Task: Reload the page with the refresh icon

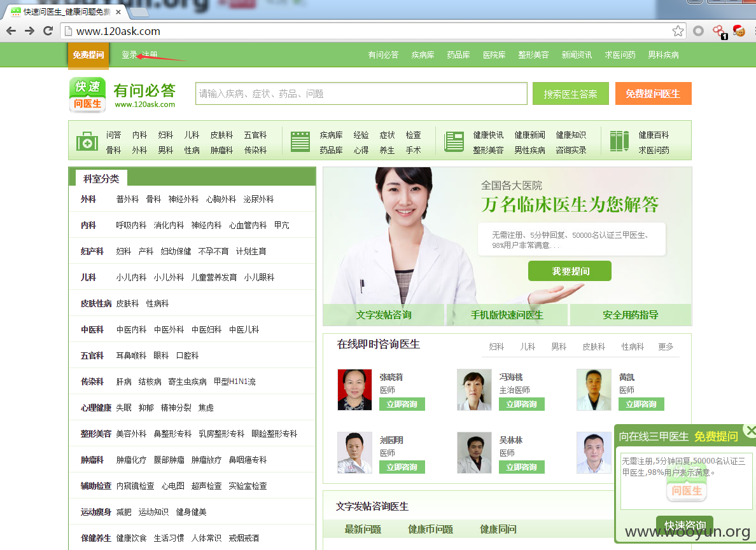Action: tap(48, 31)
